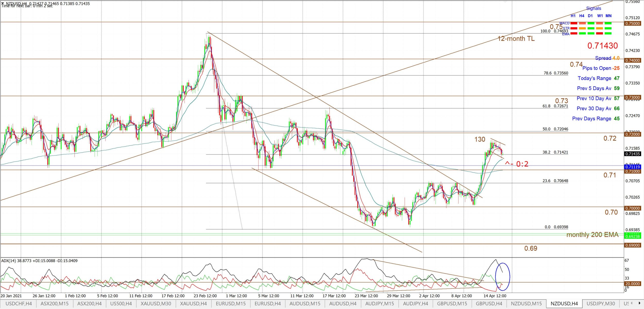Screen dimensions: 644x309
Task: Click the brown 0.70 level label
Action: pyautogui.click(x=611, y=212)
